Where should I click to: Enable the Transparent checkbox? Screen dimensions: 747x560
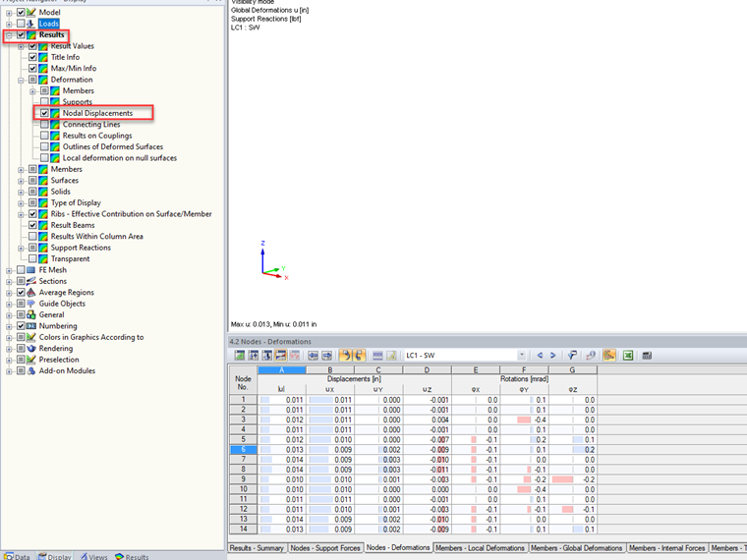click(x=32, y=258)
